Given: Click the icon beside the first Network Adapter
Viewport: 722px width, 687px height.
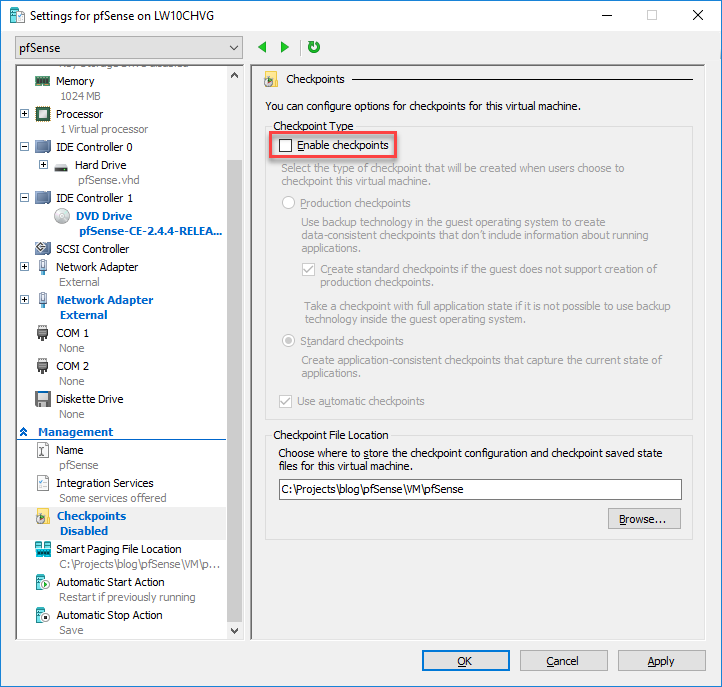Looking at the screenshot, I should point(43,267).
